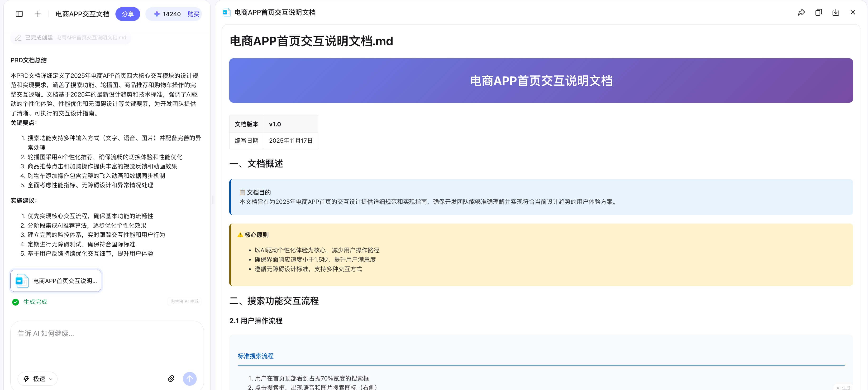The image size is (868, 390).
Task: Click the 内容由 AI 生成 label
Action: (x=184, y=302)
